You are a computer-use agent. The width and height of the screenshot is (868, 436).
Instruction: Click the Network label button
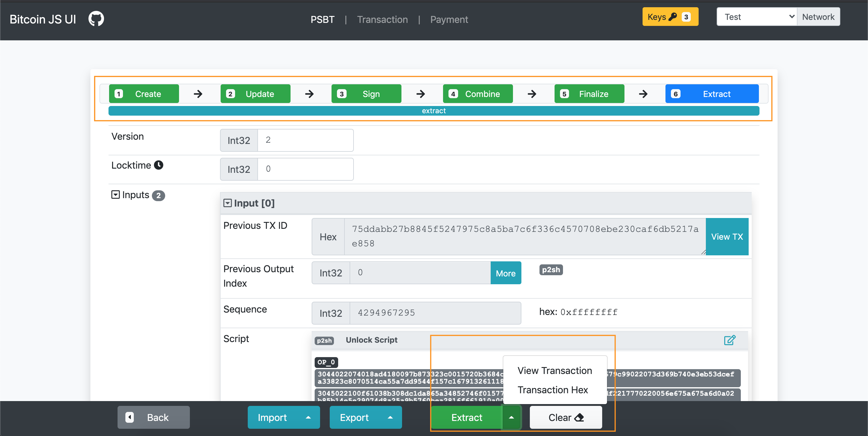(818, 17)
